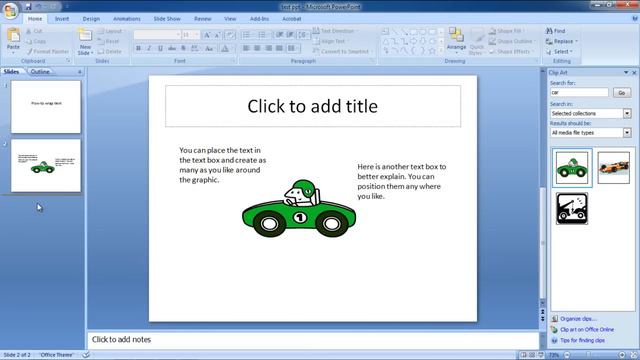The height and width of the screenshot is (360, 640).
Task: Open the Slide Show tab
Action: pos(167,19)
